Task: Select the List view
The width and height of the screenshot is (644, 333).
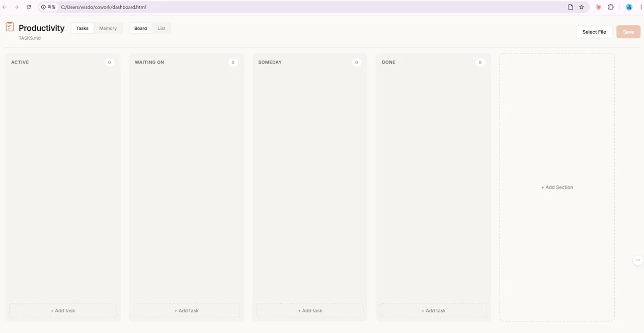Action: tap(162, 28)
